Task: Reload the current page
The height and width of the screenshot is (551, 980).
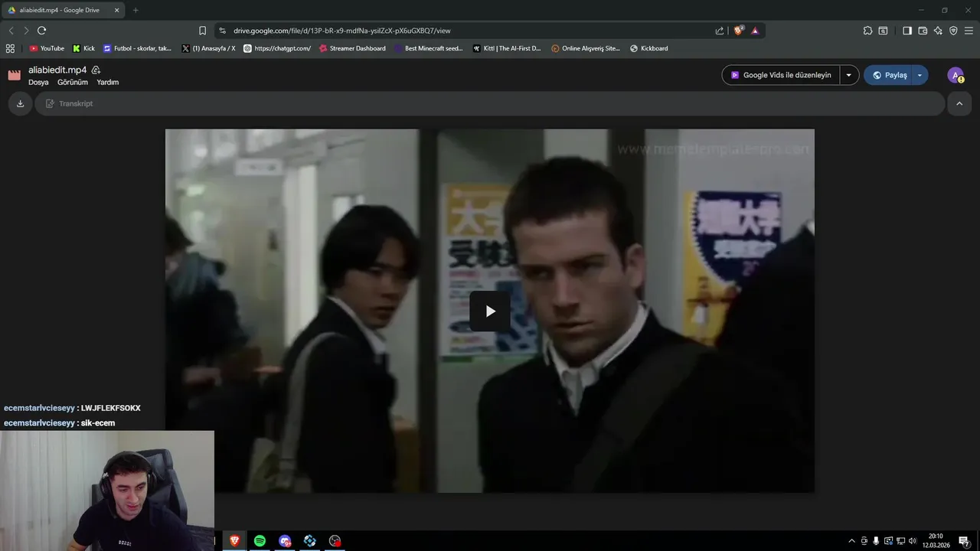Action: (41, 31)
